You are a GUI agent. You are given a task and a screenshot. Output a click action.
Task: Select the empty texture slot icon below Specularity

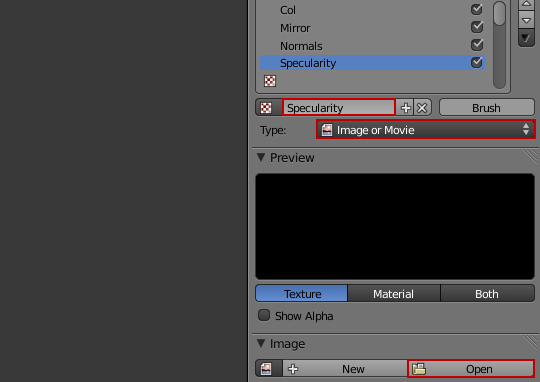tap(270, 81)
